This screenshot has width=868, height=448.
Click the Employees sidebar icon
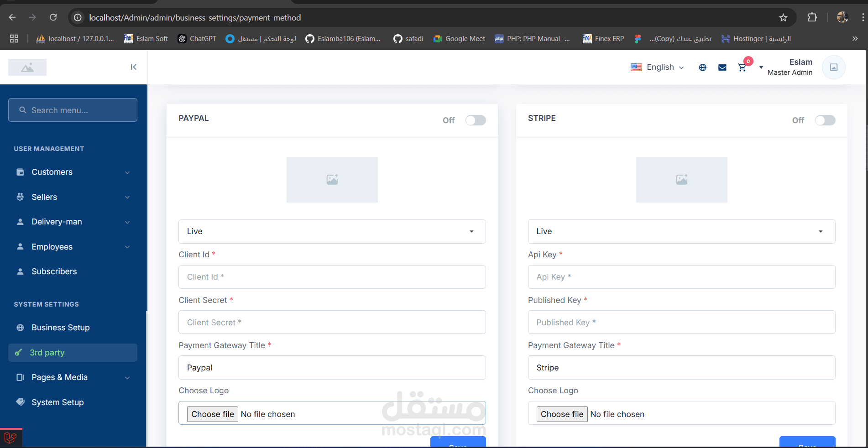20,247
